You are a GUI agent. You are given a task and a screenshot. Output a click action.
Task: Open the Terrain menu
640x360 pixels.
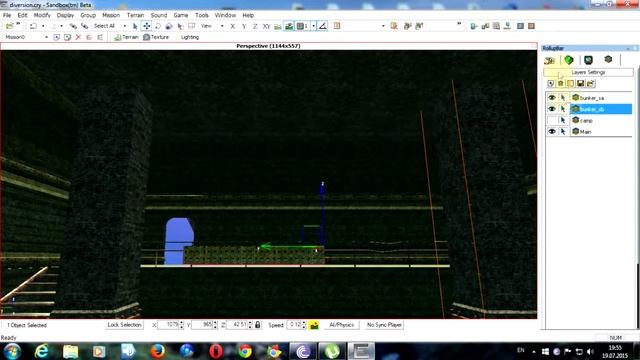(x=135, y=15)
